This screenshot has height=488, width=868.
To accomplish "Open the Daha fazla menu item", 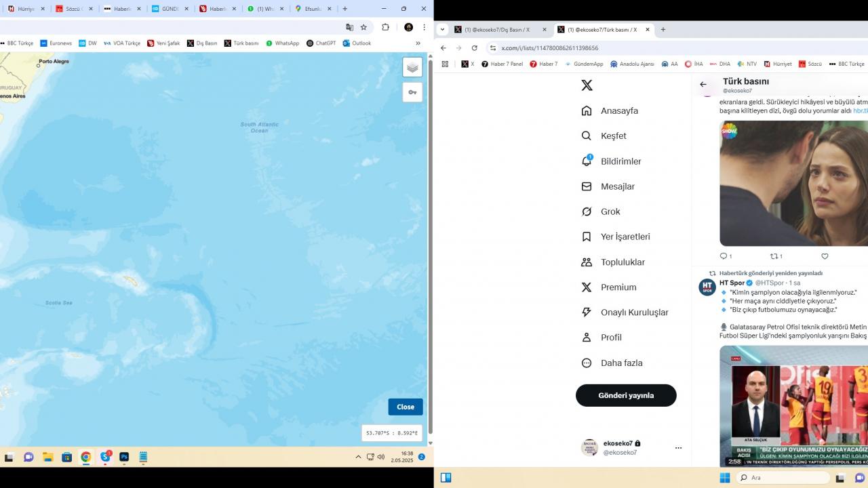I will (621, 363).
